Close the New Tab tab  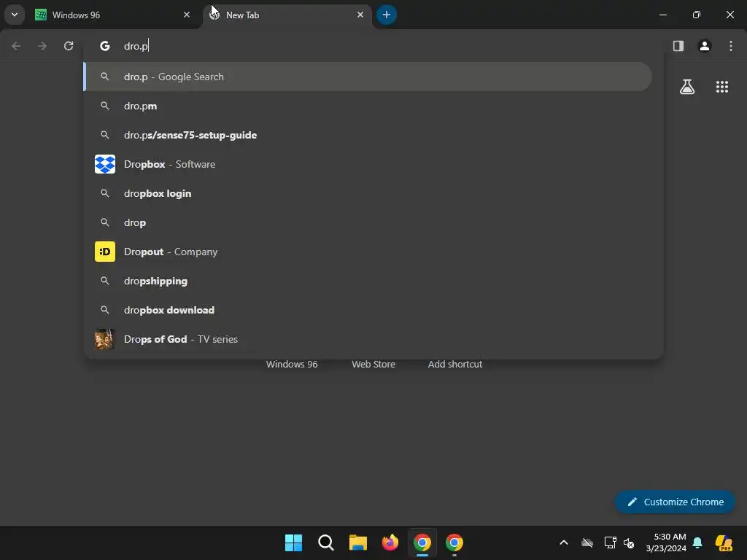(x=360, y=15)
